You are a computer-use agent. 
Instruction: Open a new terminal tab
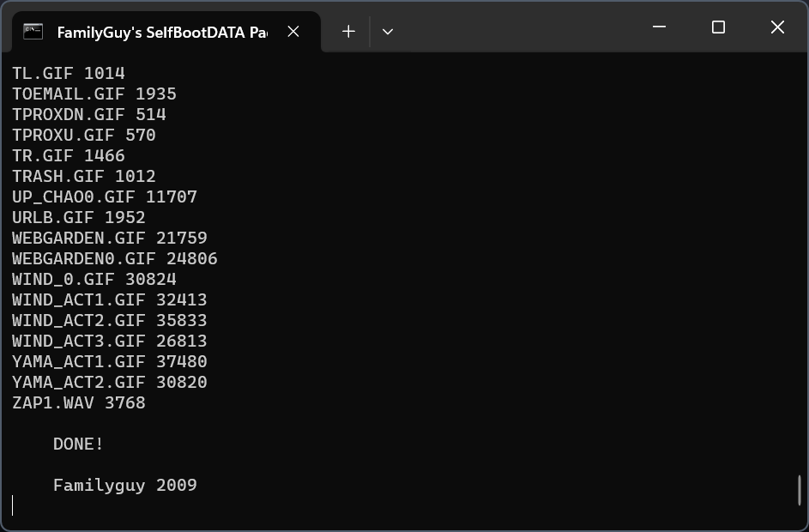(348, 32)
